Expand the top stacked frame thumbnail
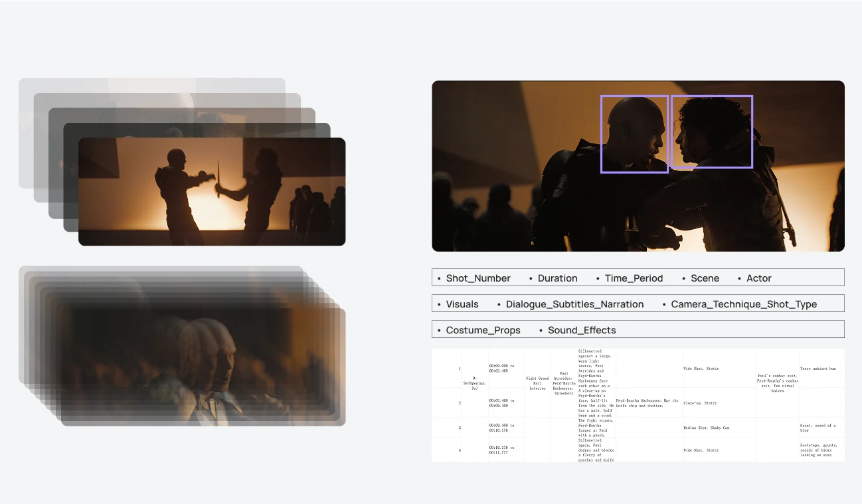Screen dimensions: 862x504 coord(211,191)
